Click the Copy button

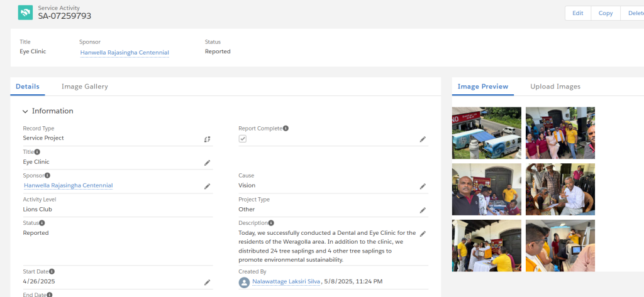tap(606, 13)
